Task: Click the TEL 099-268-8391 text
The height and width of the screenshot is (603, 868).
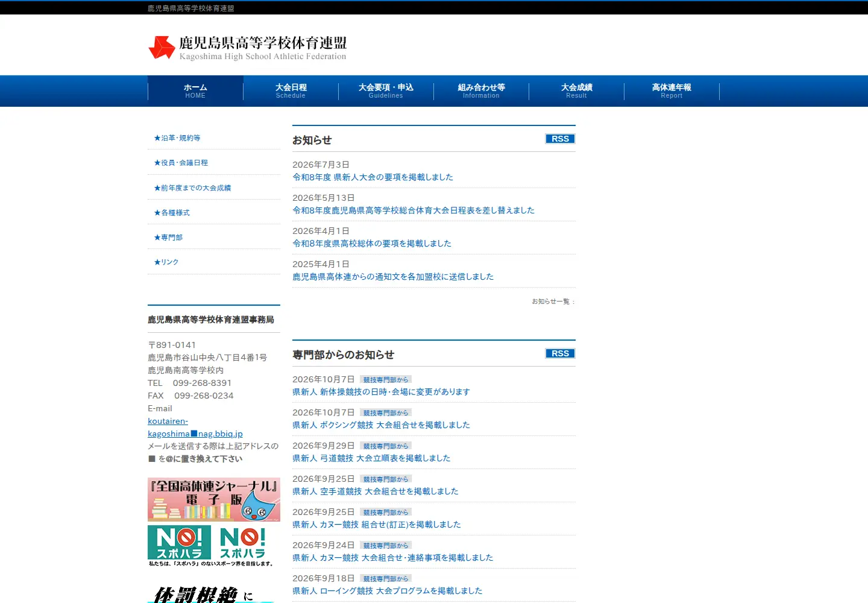Action: pyautogui.click(x=190, y=383)
